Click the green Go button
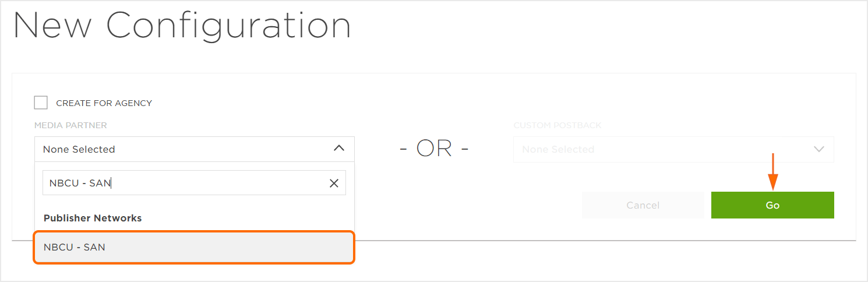This screenshot has width=868, height=282. click(x=772, y=205)
